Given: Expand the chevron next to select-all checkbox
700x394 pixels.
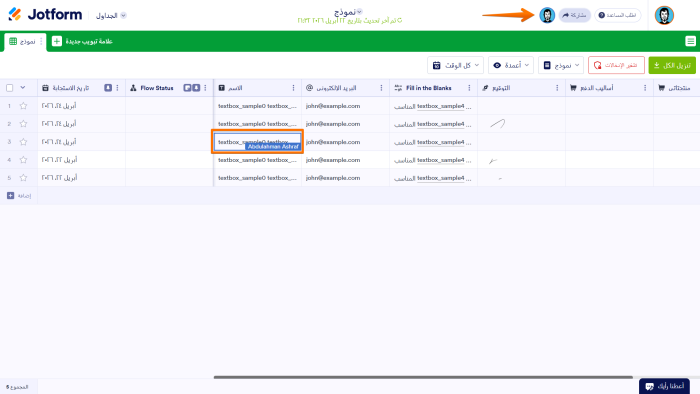Looking at the screenshot, I should 23,88.
